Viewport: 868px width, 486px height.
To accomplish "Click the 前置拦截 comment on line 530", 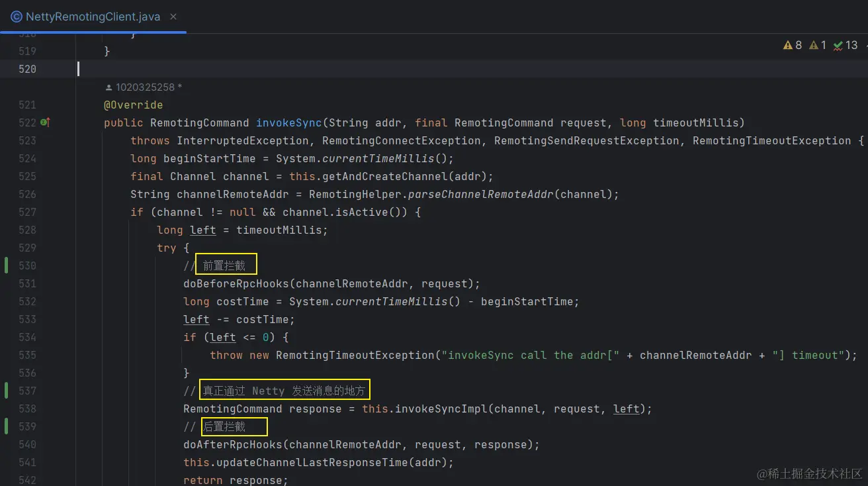I will pyautogui.click(x=224, y=266).
